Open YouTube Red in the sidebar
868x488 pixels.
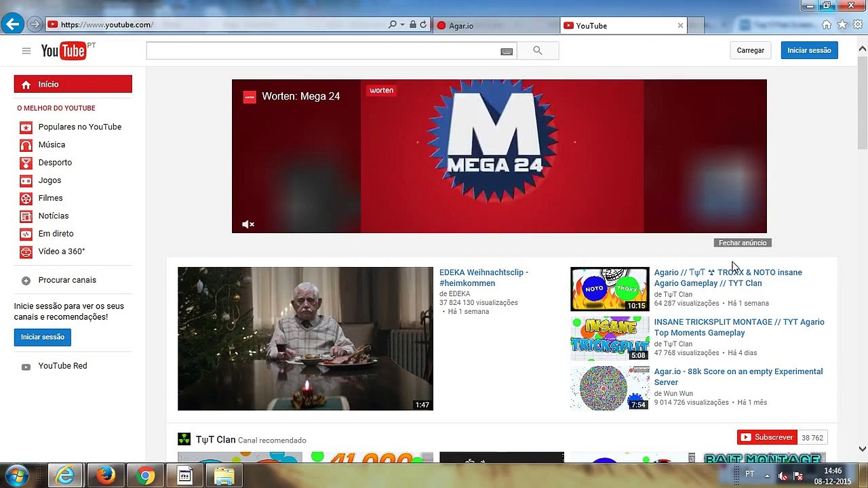[x=62, y=366]
